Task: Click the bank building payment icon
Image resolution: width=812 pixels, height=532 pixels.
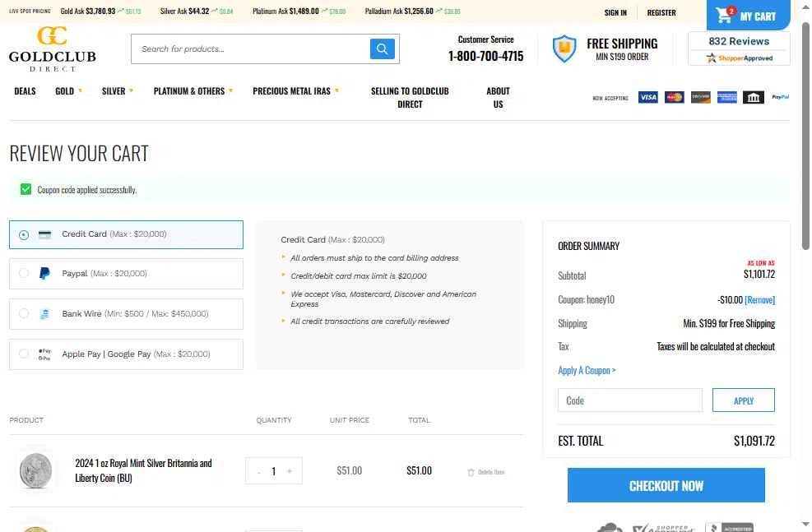Action: (x=754, y=97)
